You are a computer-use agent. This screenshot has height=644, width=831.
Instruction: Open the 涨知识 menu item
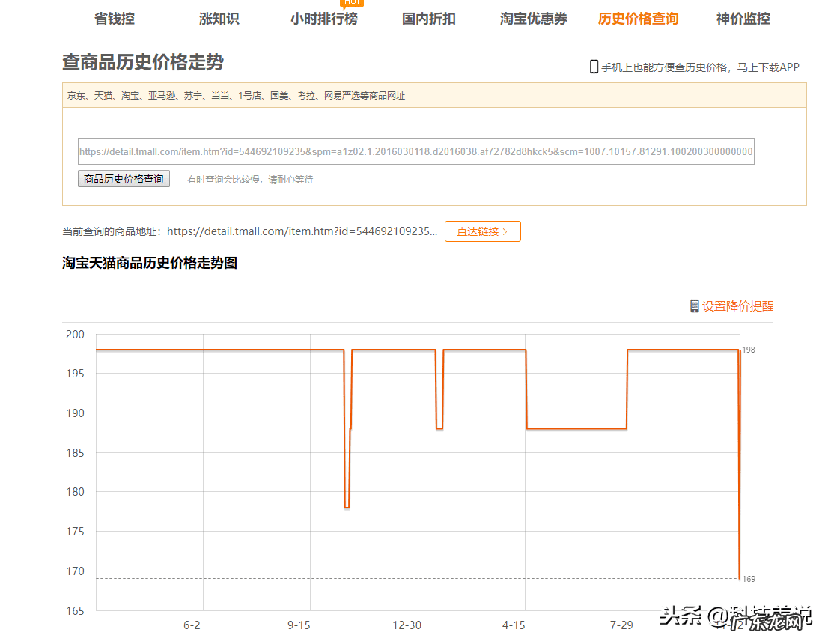[219, 19]
